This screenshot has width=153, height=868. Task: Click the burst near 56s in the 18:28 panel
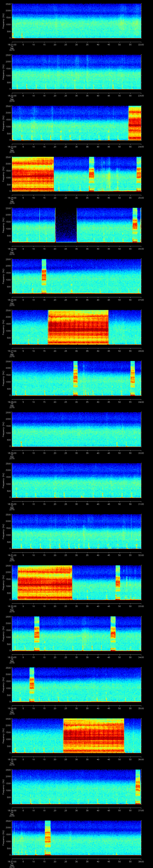click(x=133, y=378)
